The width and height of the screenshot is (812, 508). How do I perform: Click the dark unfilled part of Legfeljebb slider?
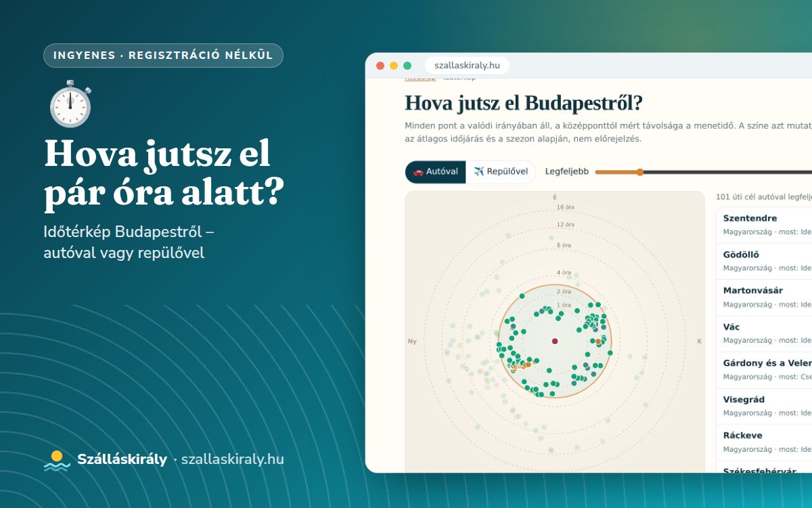pos(727,172)
